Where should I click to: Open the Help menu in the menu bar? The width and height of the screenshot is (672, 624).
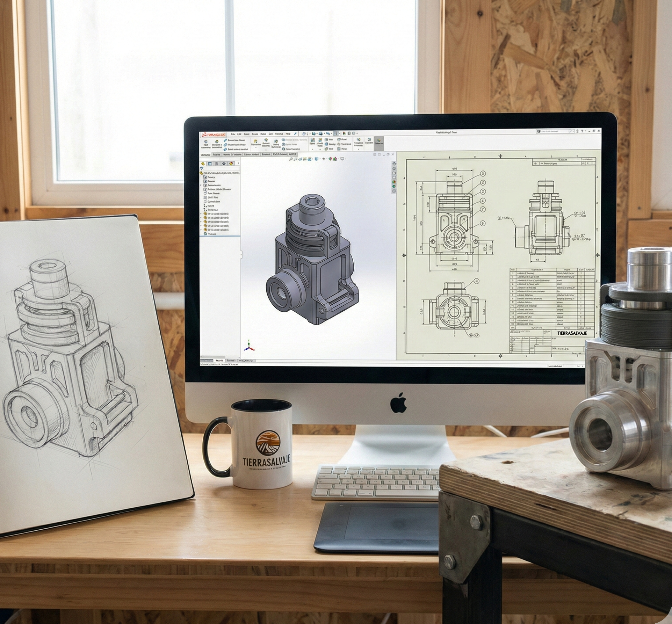[288, 134]
